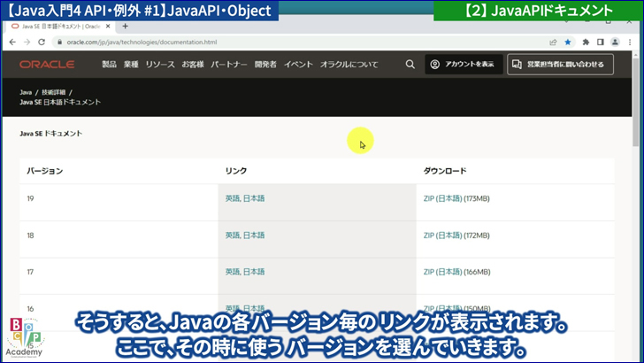Open the 日本語 link for version 17
Image resolution: width=644 pixels, height=363 pixels.
coord(254,271)
